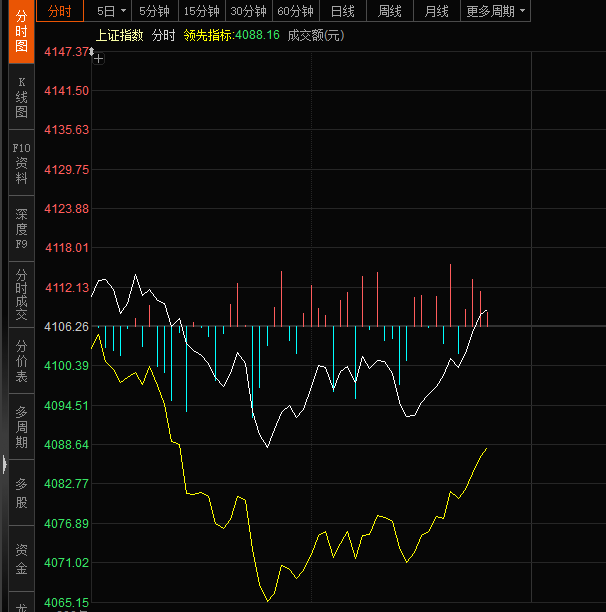
Task: Expand the 更多周期 dropdown
Action: coord(497,11)
